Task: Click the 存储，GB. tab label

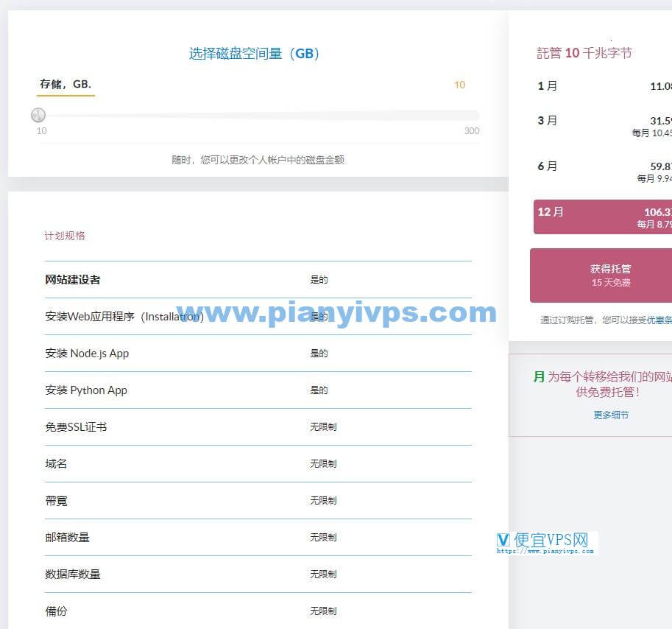Action: [66, 84]
